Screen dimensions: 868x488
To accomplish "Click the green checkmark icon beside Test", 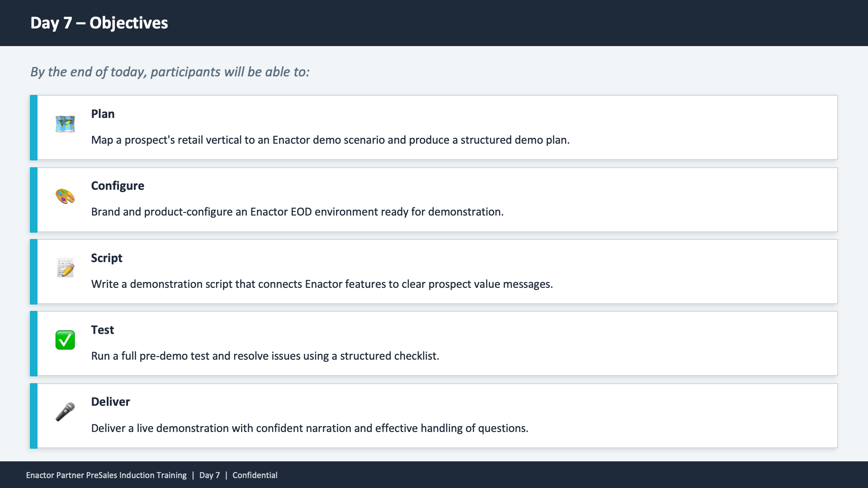I will [x=65, y=340].
